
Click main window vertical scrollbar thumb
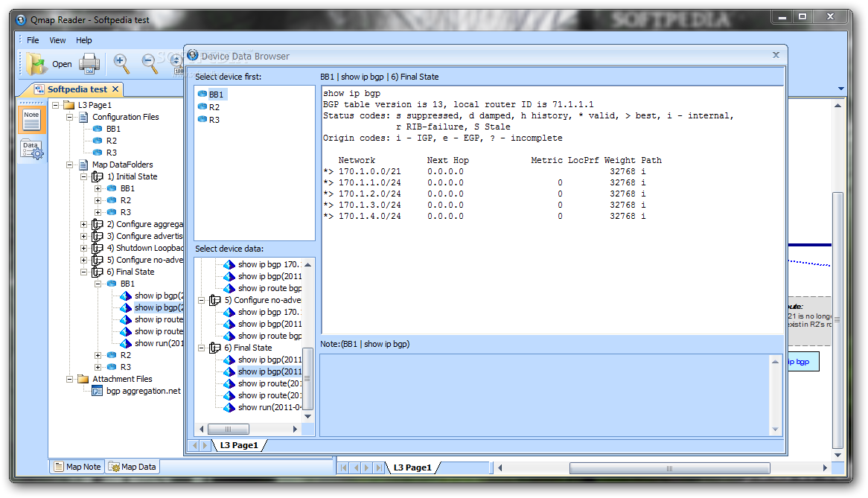pyautogui.click(x=837, y=320)
